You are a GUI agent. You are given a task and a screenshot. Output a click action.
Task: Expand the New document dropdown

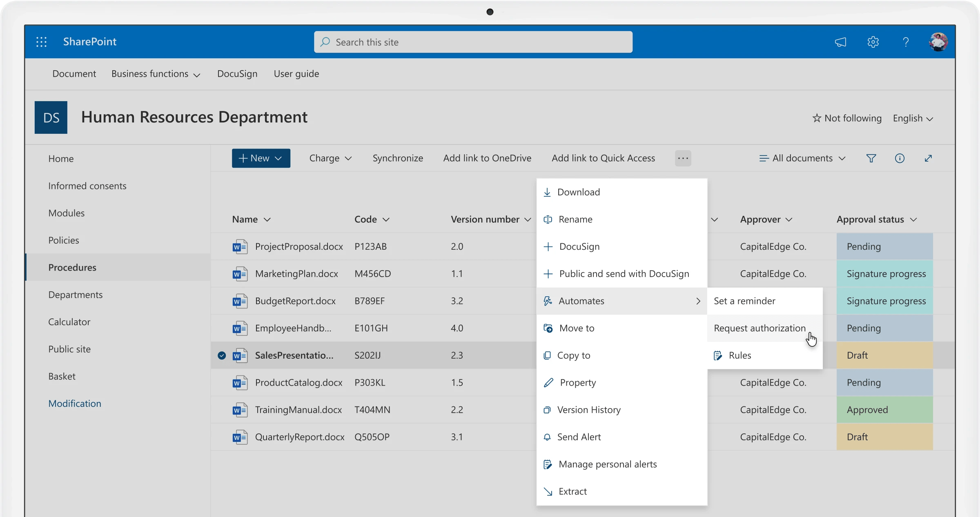pos(261,158)
